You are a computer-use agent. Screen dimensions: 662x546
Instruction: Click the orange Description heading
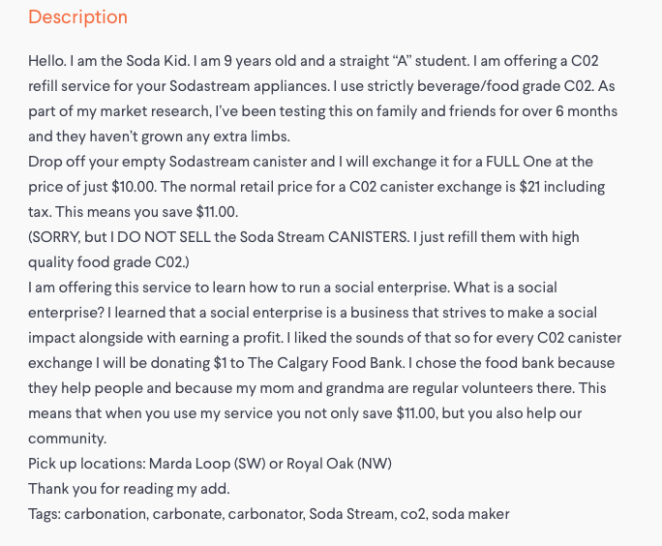78,17
